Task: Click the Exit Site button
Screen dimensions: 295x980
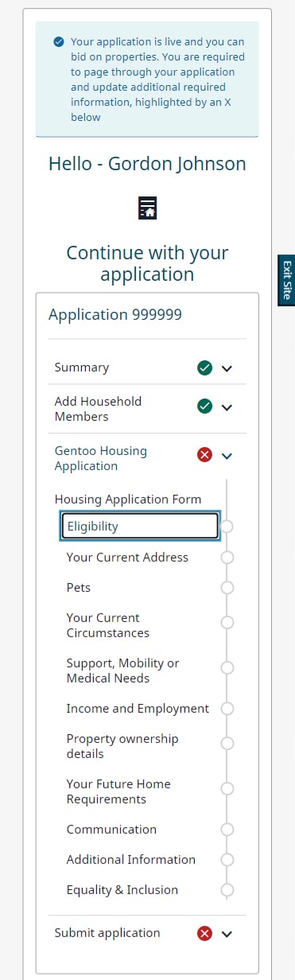Action: tap(286, 280)
